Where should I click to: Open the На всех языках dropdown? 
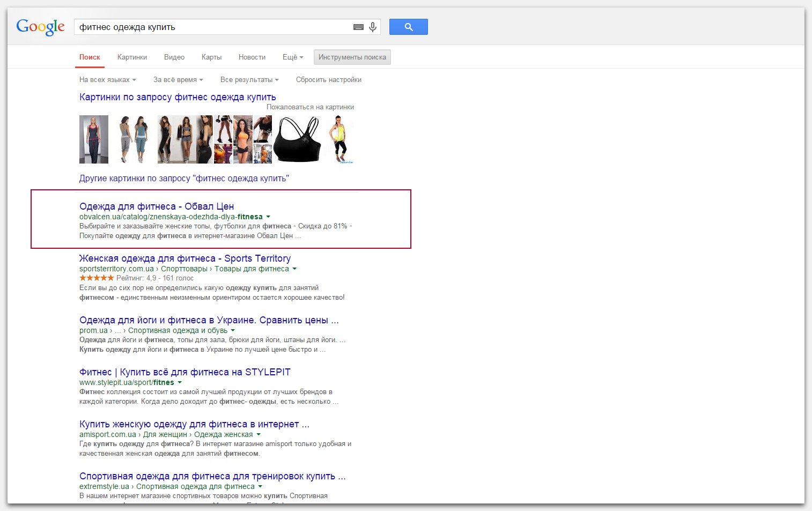pyautogui.click(x=108, y=80)
